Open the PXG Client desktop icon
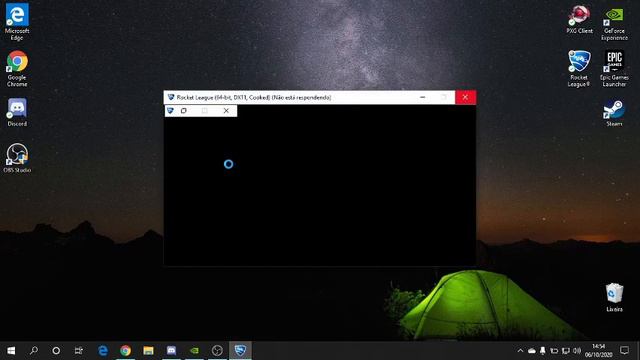The width and height of the screenshot is (640, 360). 579,19
